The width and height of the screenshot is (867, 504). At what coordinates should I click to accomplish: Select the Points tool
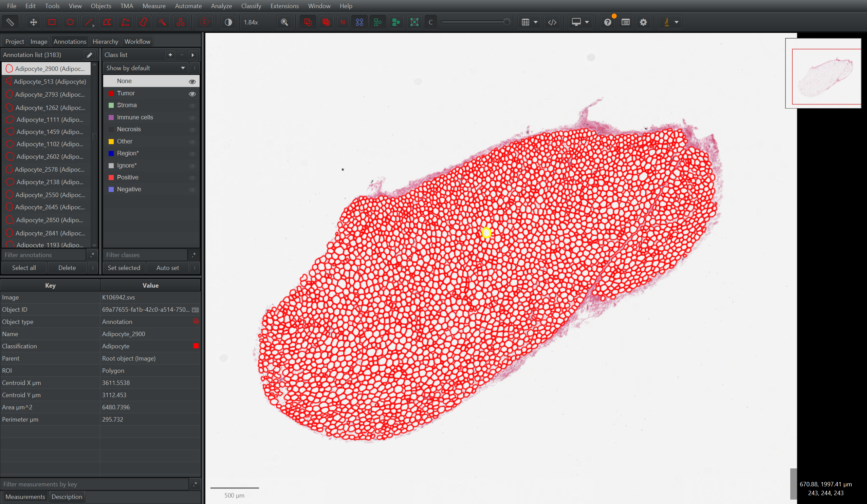[x=181, y=22]
